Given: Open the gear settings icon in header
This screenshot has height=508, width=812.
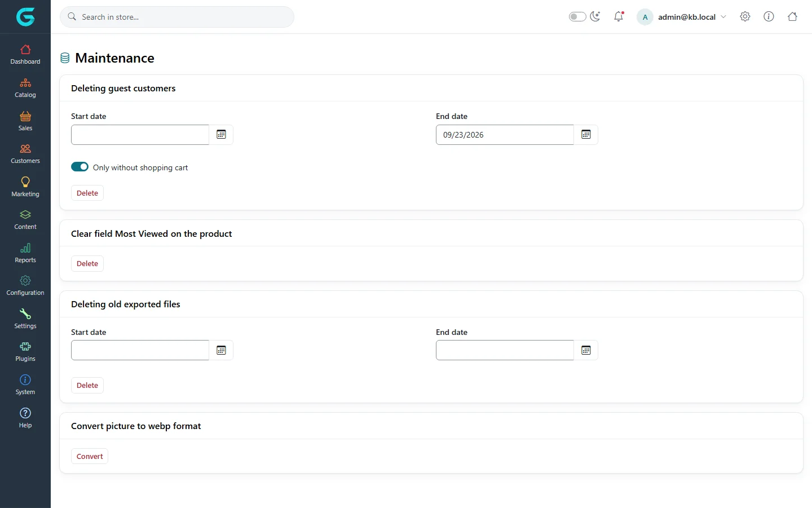Looking at the screenshot, I should 745,16.
